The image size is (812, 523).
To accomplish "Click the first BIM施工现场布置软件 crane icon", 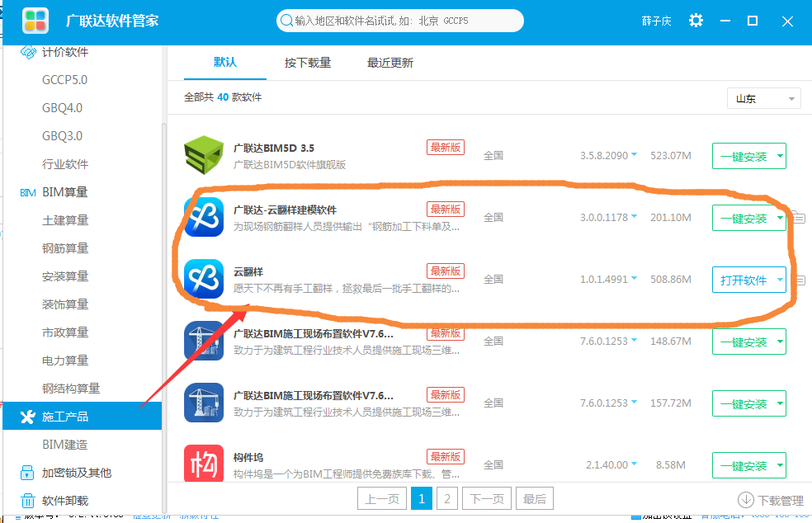I will 204,342.
